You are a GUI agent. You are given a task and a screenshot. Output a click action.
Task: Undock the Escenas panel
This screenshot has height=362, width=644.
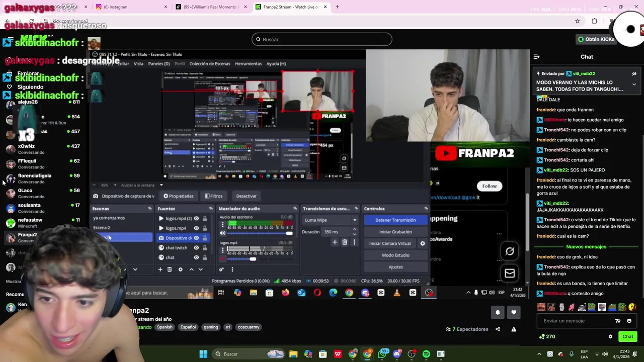[149, 209]
